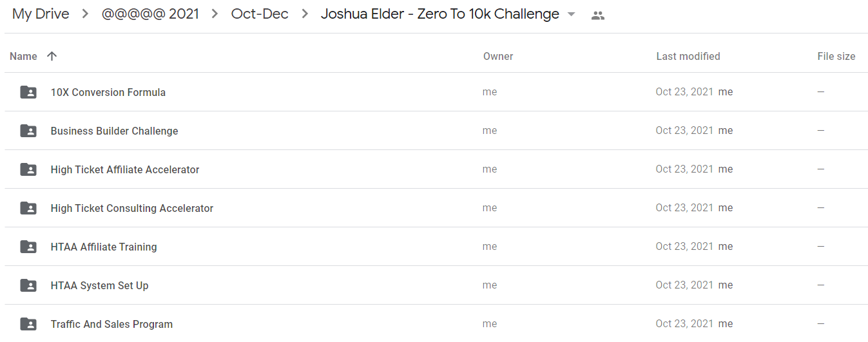868x342 pixels.
Task: Click the Business Builder Challenge folder icon
Action: pyautogui.click(x=28, y=131)
